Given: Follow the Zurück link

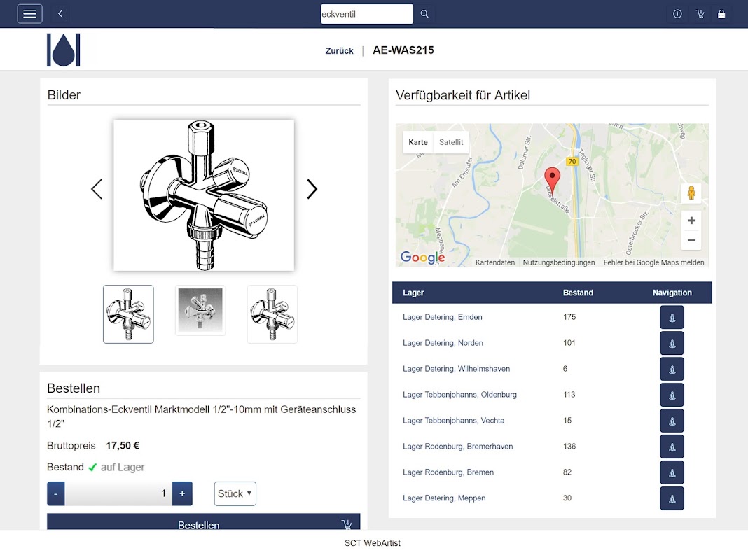Looking at the screenshot, I should [x=339, y=51].
